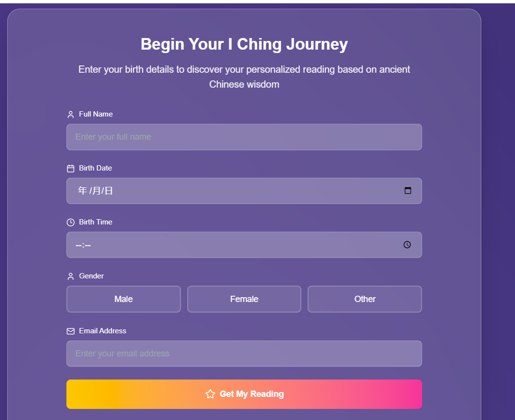The image size is (515, 420).
Task: Click the month segment of birth date
Action: (x=96, y=191)
